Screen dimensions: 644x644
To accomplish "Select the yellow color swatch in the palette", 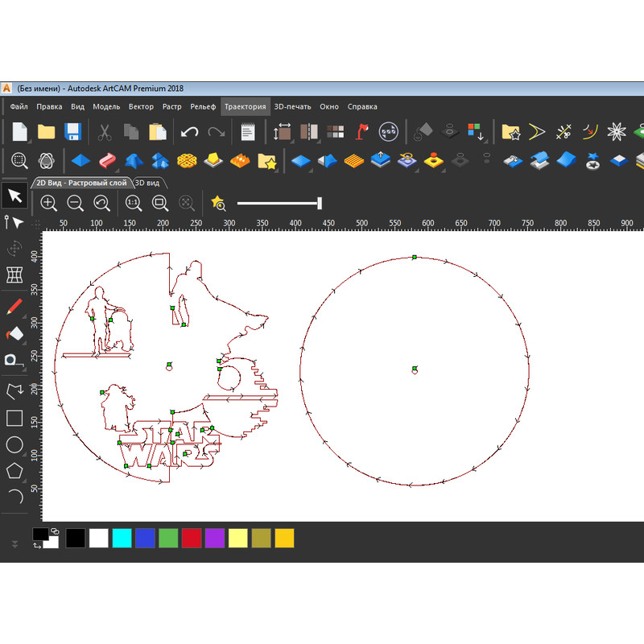I will (284, 538).
